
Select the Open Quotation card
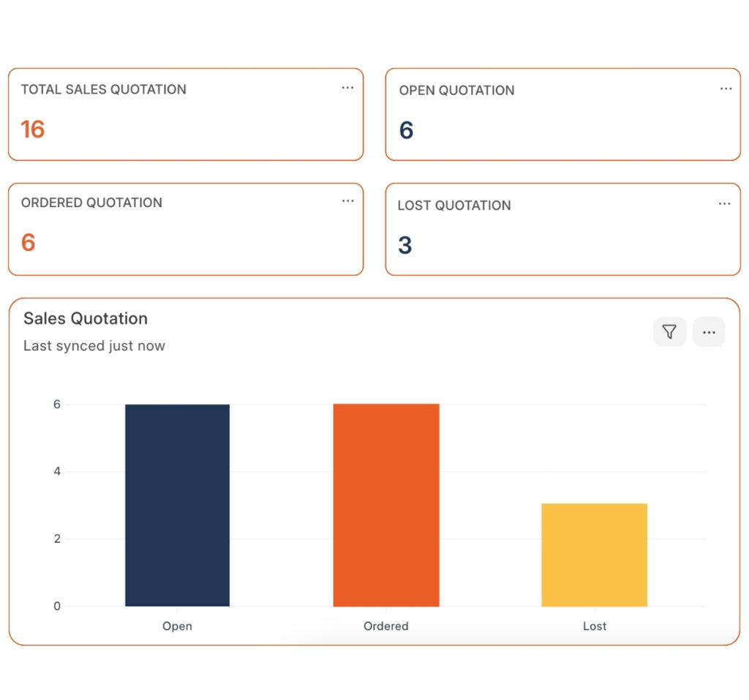click(563, 113)
